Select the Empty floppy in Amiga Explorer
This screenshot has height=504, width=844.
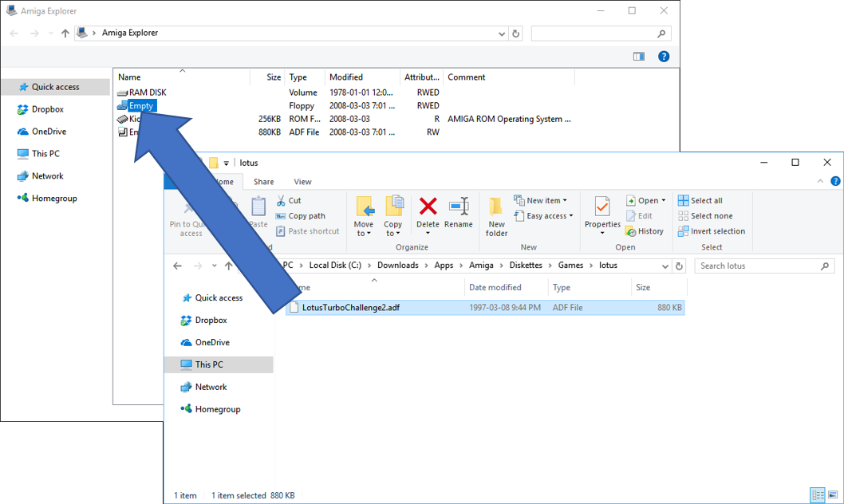click(x=137, y=106)
